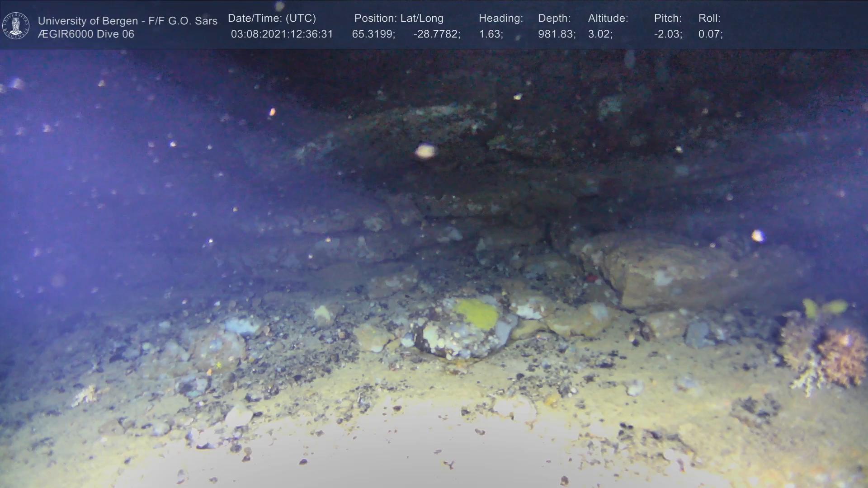Select altitude value 3.02
The image size is (868, 488).
click(600, 34)
